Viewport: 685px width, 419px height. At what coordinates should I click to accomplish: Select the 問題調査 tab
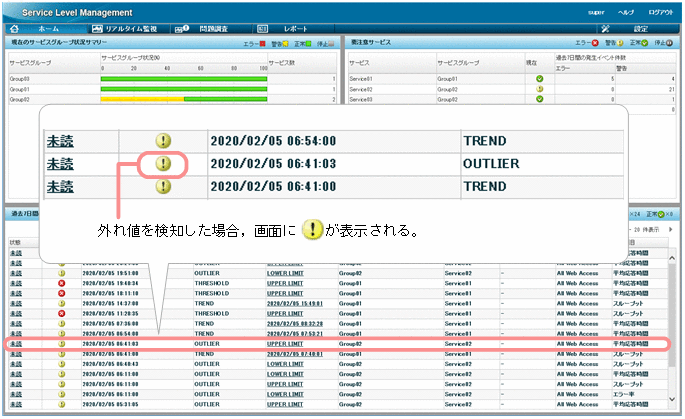pyautogui.click(x=211, y=29)
